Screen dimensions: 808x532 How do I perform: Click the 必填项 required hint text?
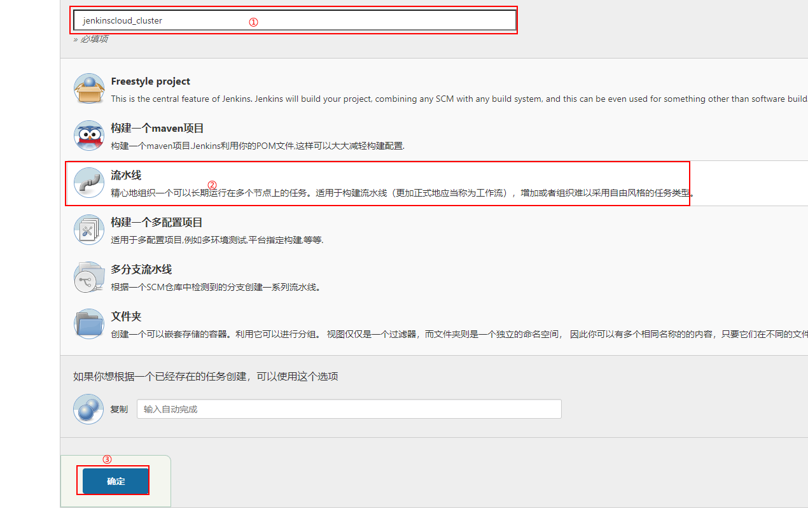[x=90, y=39]
